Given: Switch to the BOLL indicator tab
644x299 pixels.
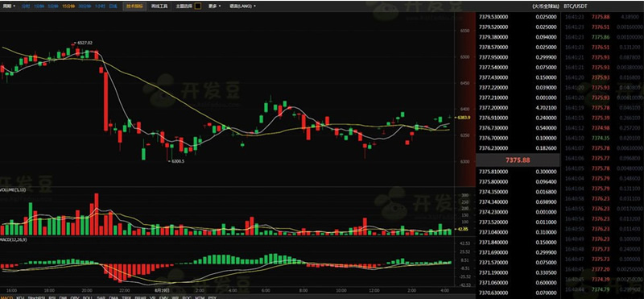Looking at the screenshot, I should point(88,297).
